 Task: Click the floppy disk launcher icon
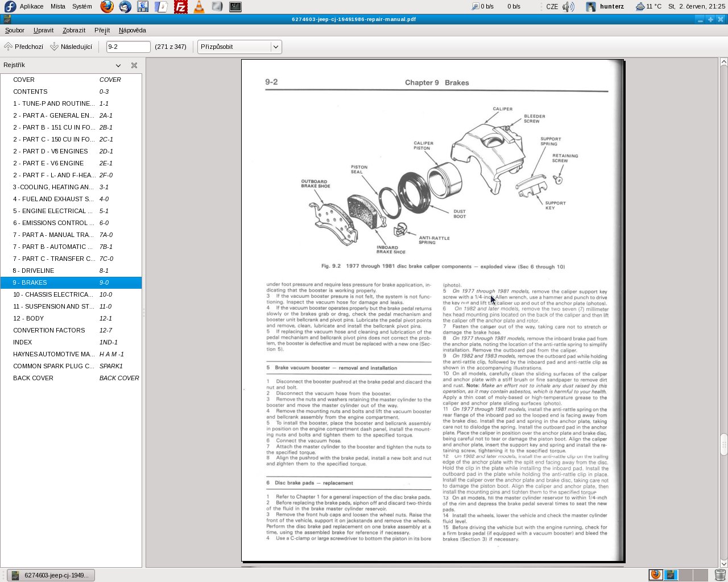(143, 7)
